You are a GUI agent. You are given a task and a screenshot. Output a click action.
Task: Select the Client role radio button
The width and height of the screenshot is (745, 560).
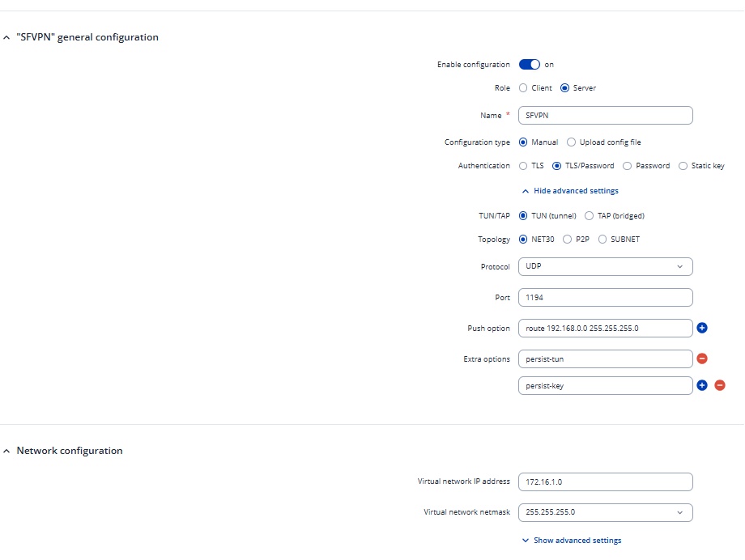(x=523, y=88)
